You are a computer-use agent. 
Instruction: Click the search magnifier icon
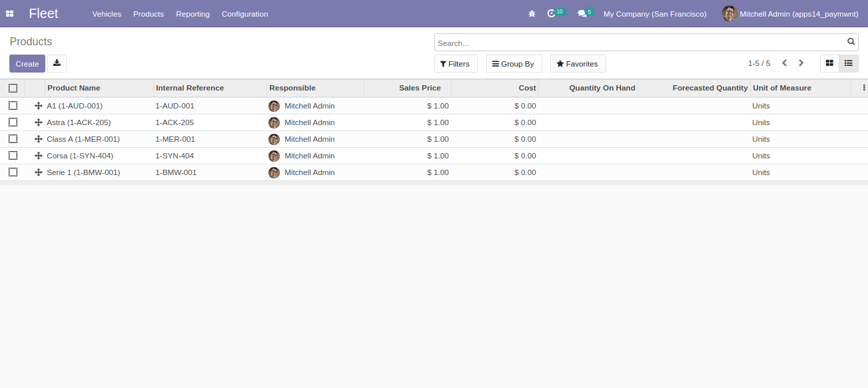click(x=851, y=42)
